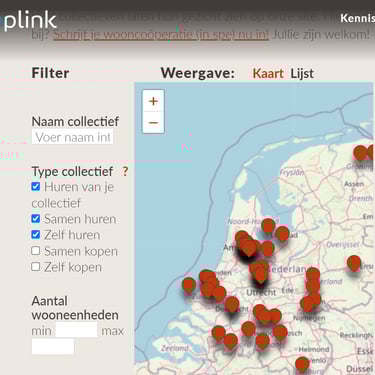Viewport: 375px width, 375px height.
Task: Open the Type collectief help question mark
Action: 125,171
